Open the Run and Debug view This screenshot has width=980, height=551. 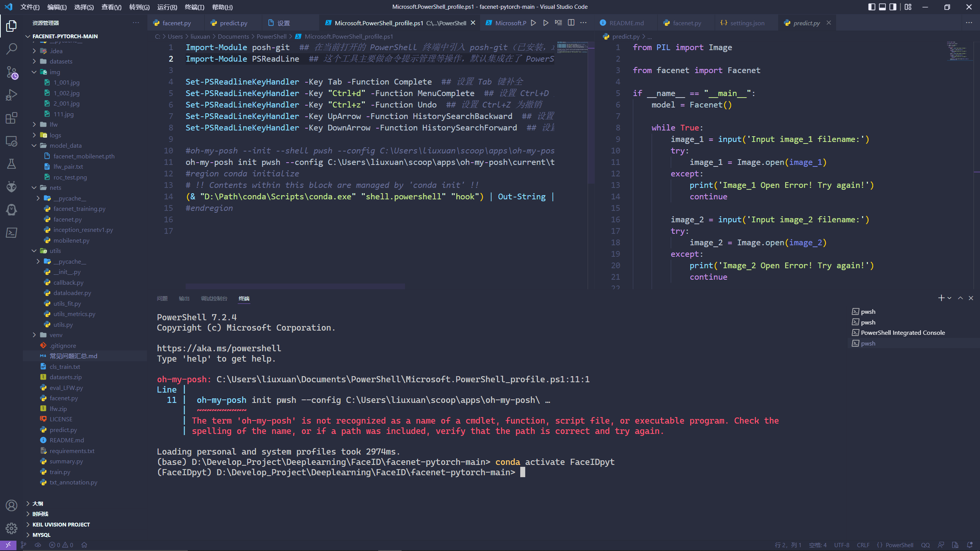11,95
